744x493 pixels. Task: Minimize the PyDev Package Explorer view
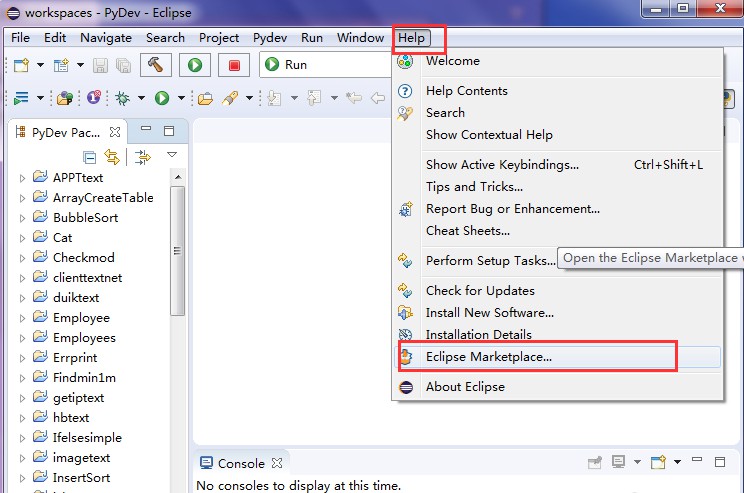point(146,128)
